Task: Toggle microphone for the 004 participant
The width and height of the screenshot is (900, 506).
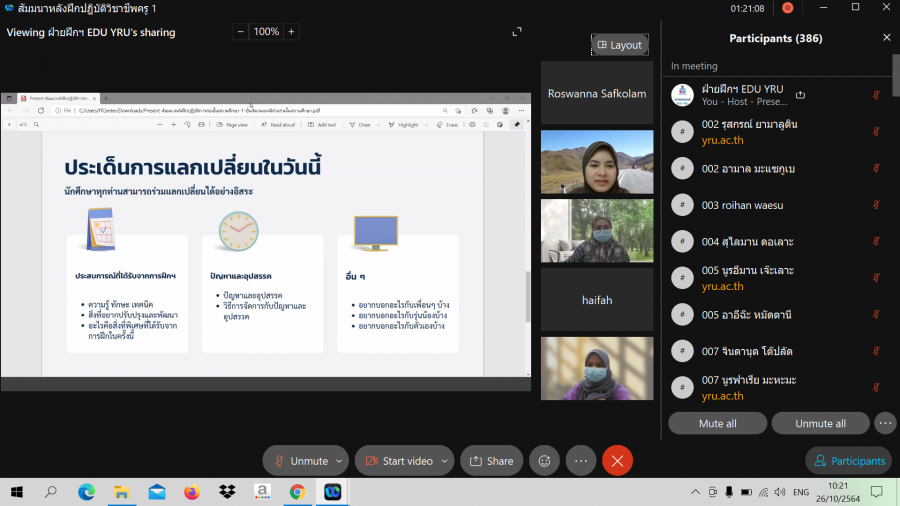Action: tap(876, 241)
